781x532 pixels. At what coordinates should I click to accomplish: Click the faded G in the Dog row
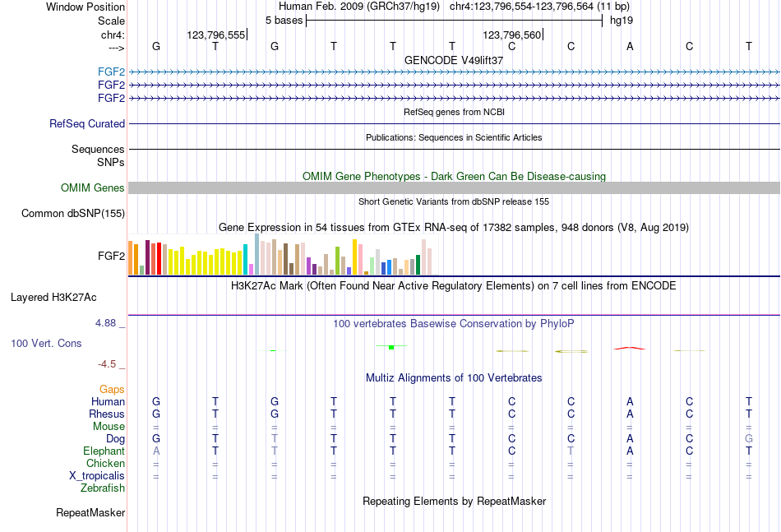pos(749,438)
